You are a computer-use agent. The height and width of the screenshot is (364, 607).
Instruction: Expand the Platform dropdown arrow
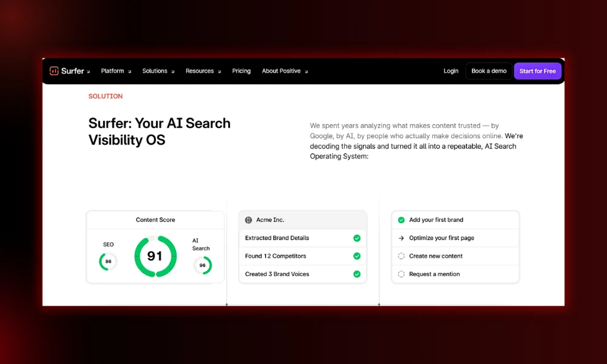[x=129, y=72]
